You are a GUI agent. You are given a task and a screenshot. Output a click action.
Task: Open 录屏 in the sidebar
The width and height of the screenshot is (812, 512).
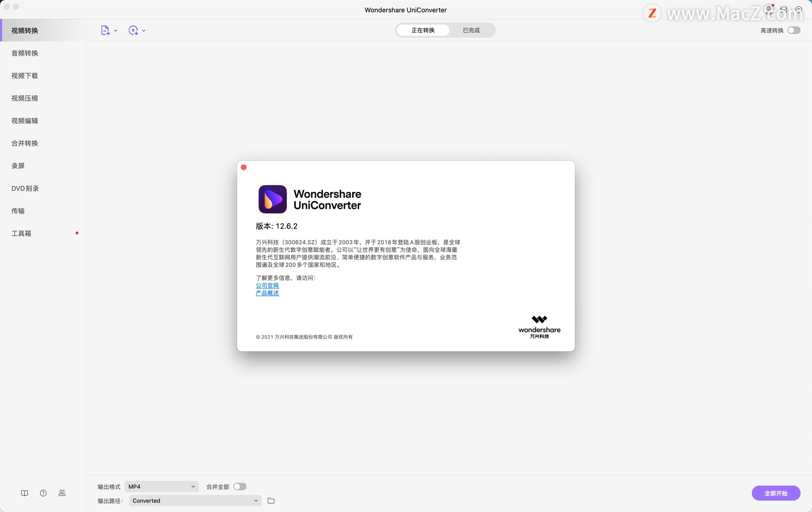43,166
